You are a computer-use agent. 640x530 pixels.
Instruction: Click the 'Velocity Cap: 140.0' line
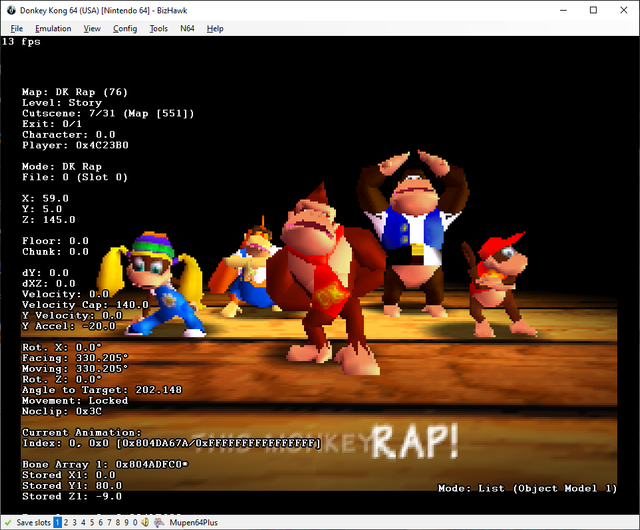(85, 305)
